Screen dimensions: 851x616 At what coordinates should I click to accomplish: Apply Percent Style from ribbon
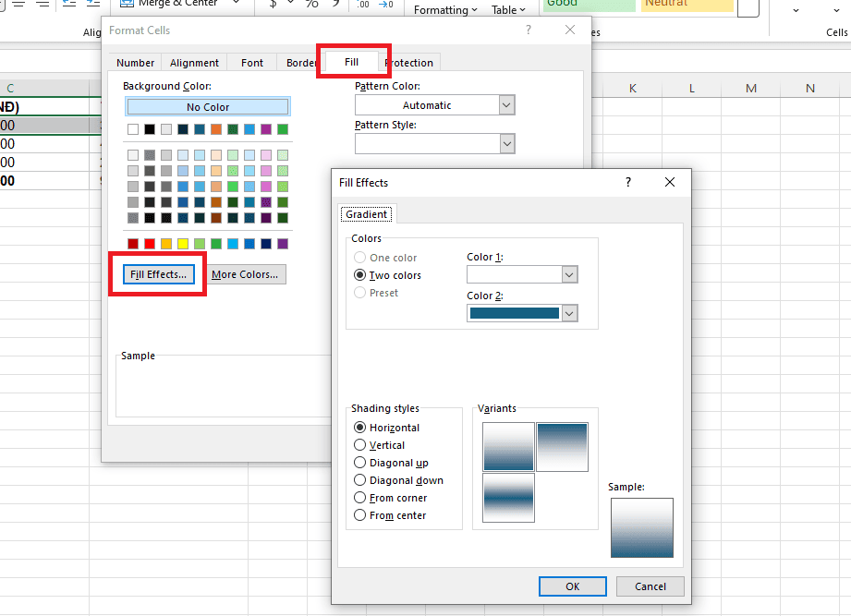pos(311,4)
